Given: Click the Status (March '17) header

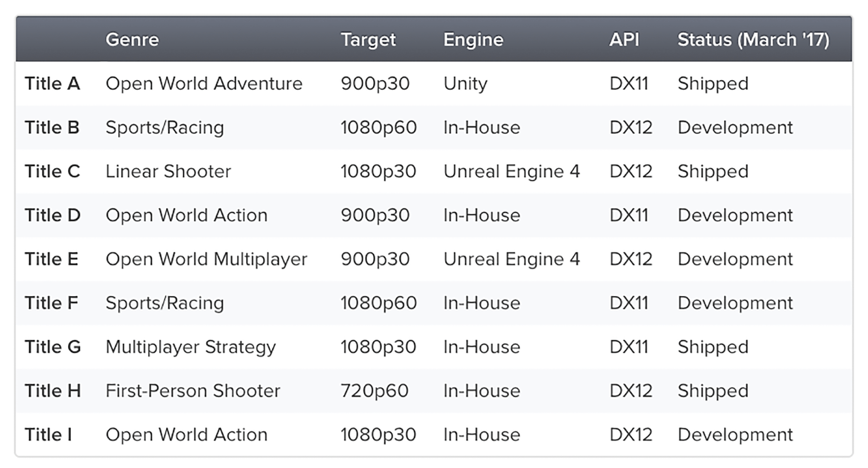Looking at the screenshot, I should [x=753, y=40].
